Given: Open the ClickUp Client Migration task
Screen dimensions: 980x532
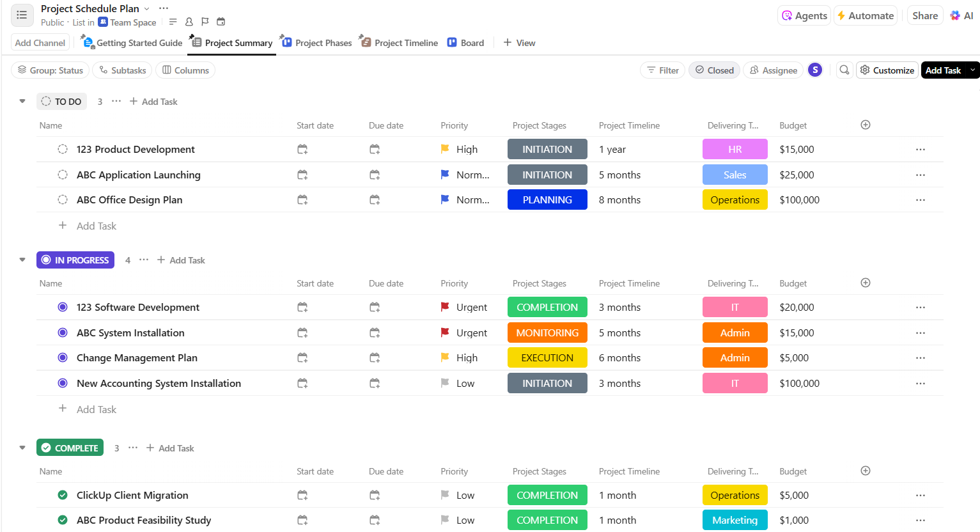Looking at the screenshot, I should tap(132, 496).
